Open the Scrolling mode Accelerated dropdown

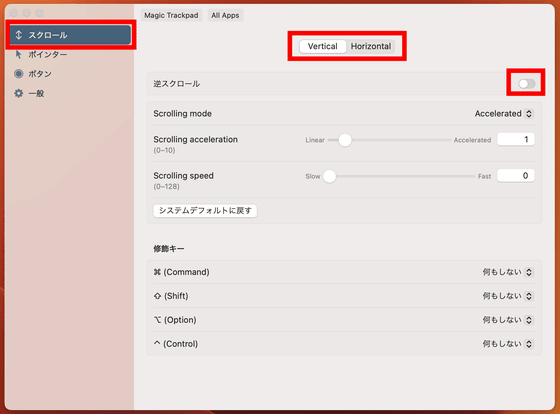coord(504,114)
